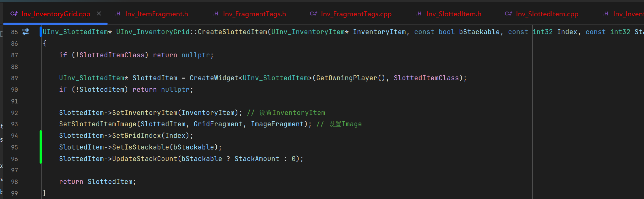Click line number 89 in the gutter
644x199 pixels.
14,78
